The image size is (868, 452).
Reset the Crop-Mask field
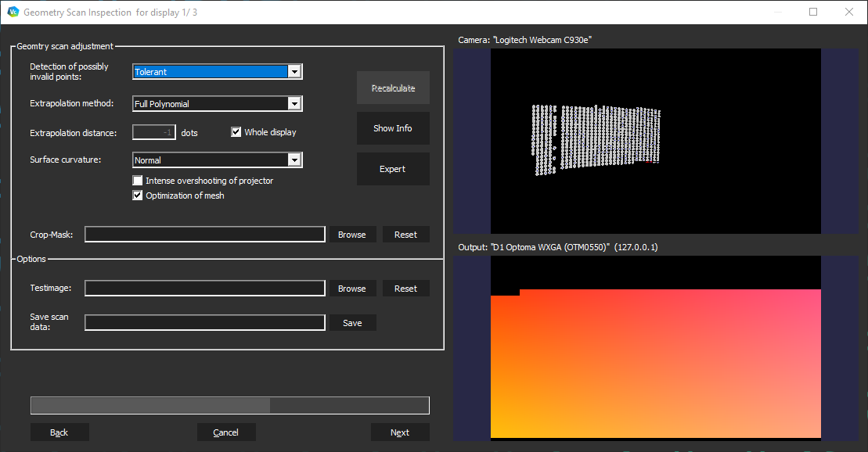pos(405,234)
